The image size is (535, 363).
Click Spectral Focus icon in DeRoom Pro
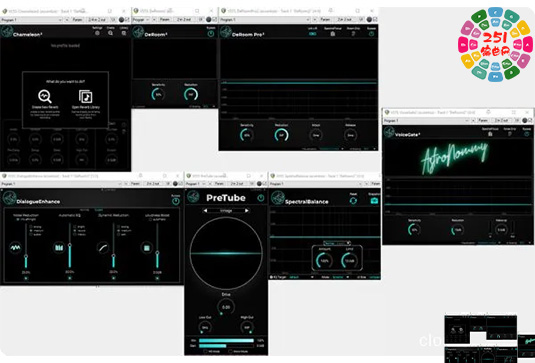pos(333,34)
